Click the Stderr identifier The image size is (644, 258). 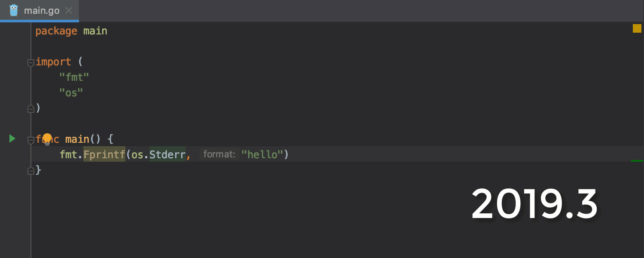[x=167, y=154]
